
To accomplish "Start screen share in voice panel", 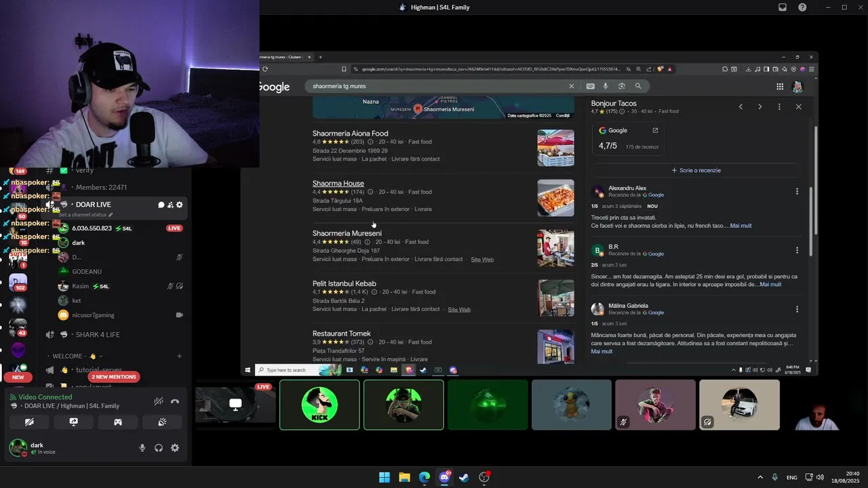I will [73, 422].
